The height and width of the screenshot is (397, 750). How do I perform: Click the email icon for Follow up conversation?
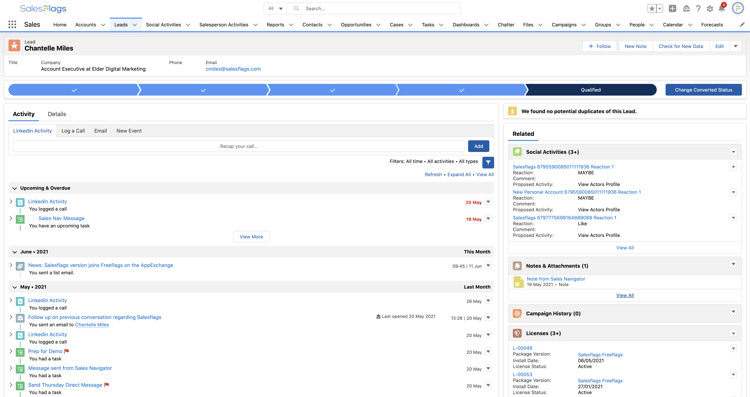pos(20,318)
